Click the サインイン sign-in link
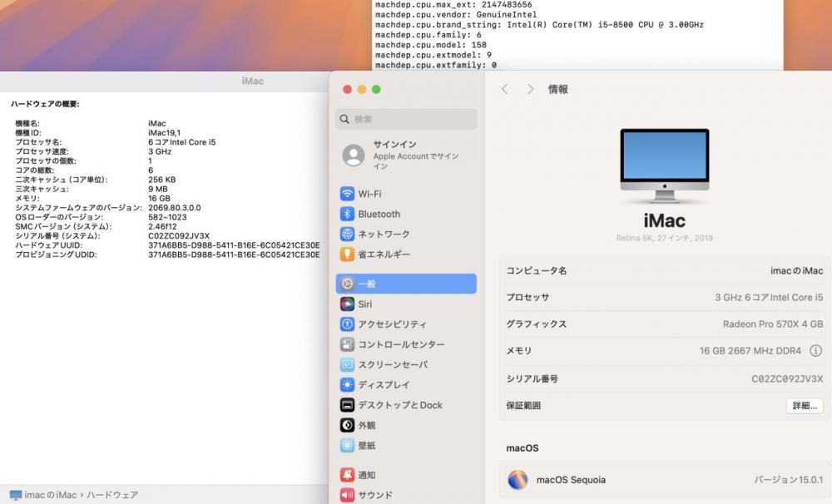This screenshot has height=504, width=832. pos(394,145)
